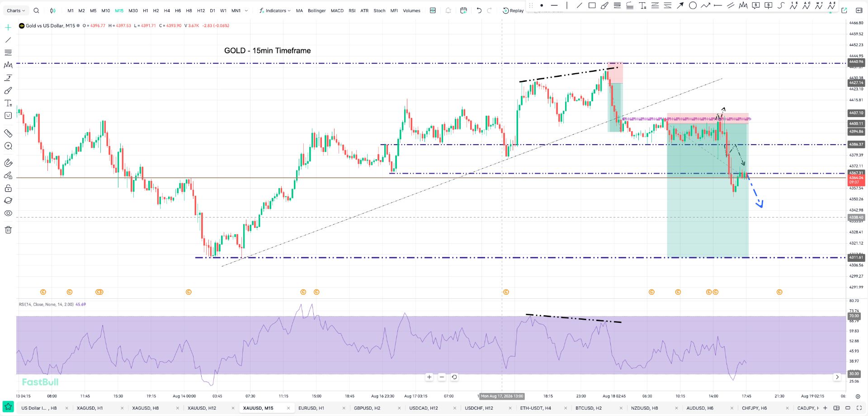The width and height of the screenshot is (868, 416).
Task: Select the dot marker drawing tool
Action: coord(542,5)
